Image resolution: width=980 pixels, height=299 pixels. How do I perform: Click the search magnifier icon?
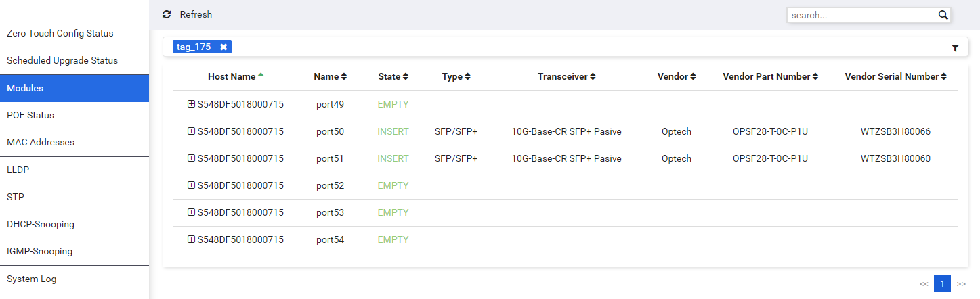click(x=943, y=15)
